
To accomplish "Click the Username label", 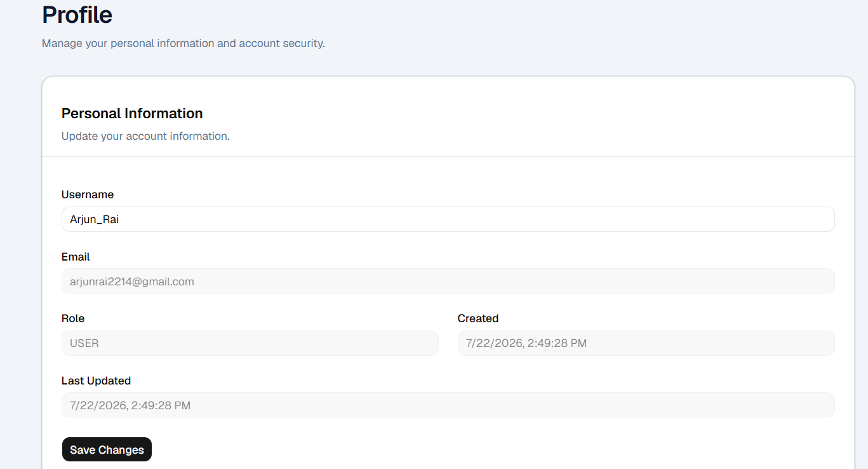I will click(x=88, y=194).
